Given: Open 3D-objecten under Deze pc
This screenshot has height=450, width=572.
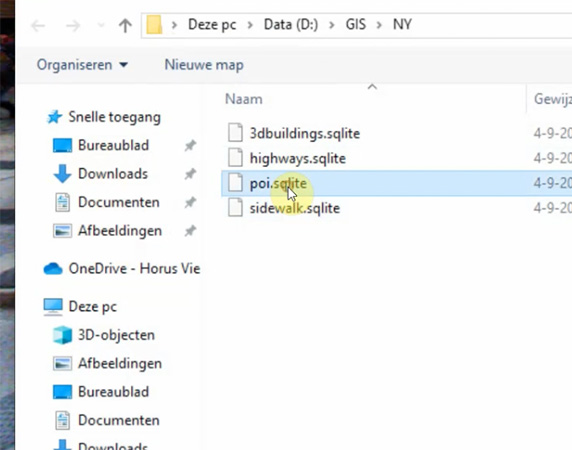Looking at the screenshot, I should pyautogui.click(x=116, y=335).
